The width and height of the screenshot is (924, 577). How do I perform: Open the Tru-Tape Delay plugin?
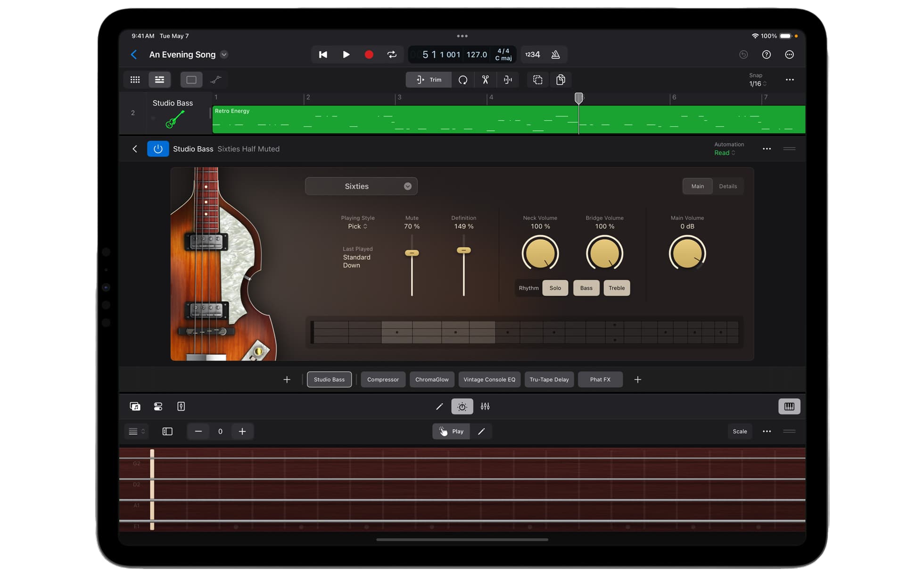click(x=549, y=380)
